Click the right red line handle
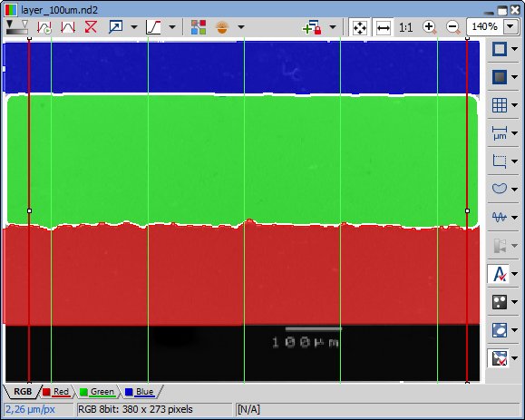 pos(467,210)
